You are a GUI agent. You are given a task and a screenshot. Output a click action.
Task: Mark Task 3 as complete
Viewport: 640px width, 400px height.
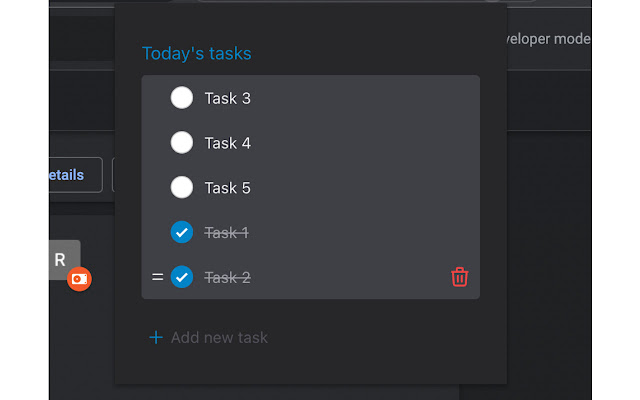[x=182, y=98]
